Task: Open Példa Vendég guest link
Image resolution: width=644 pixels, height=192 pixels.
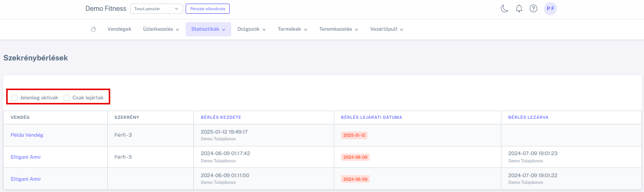Action: 27,135
